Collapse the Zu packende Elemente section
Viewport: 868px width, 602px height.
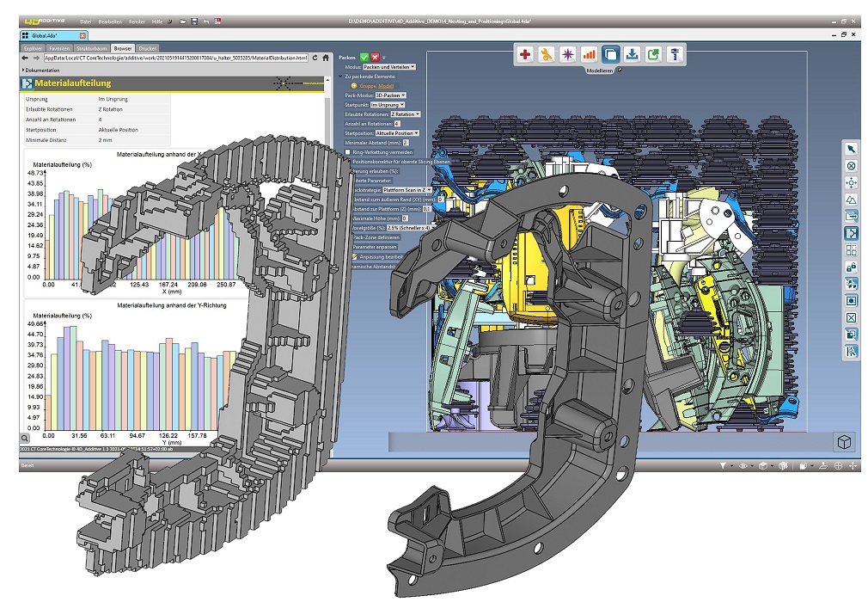click(340, 77)
